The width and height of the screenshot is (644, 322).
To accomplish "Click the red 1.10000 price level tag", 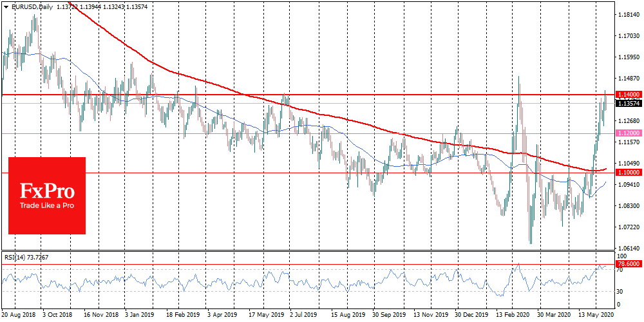I will (x=628, y=173).
